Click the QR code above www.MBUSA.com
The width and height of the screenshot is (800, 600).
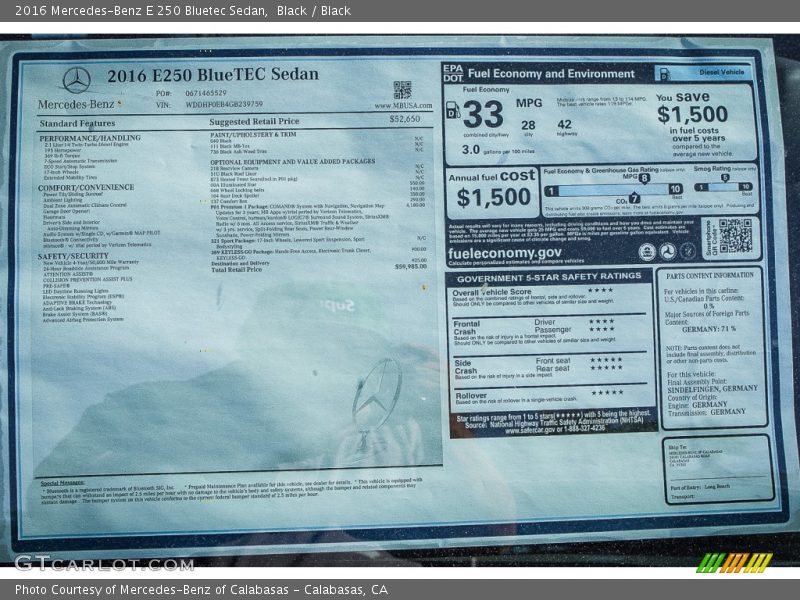(402, 90)
